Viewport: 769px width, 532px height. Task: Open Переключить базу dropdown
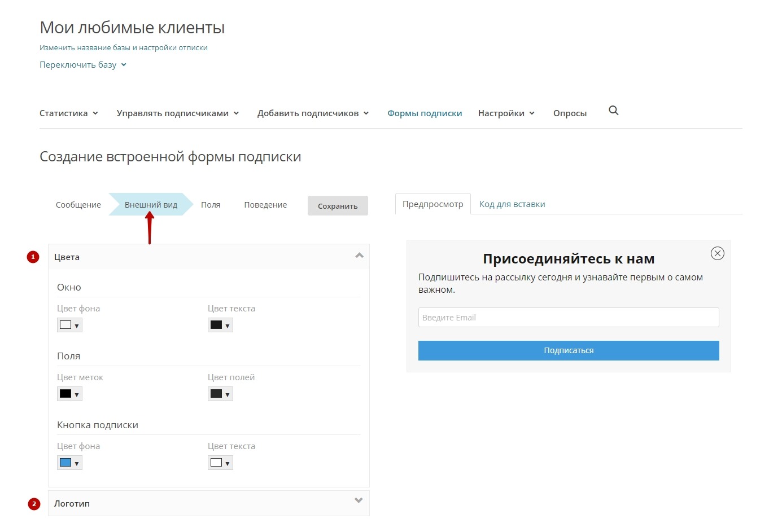click(x=82, y=65)
